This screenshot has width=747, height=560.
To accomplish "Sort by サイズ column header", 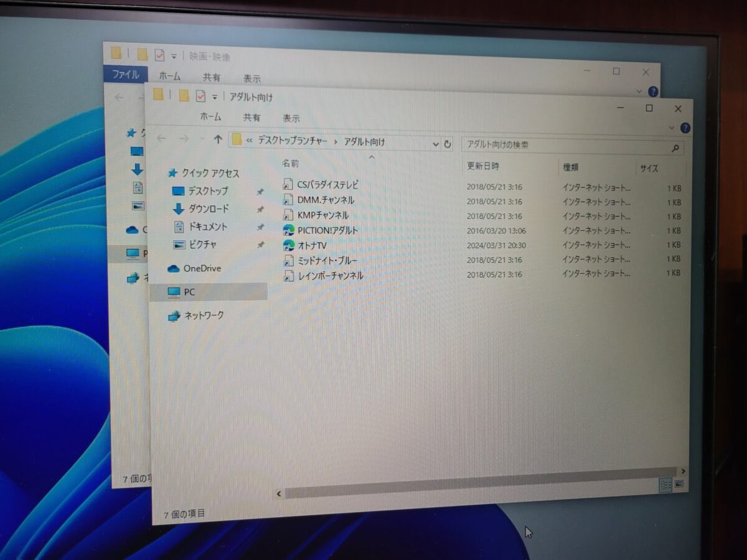I will [649, 168].
